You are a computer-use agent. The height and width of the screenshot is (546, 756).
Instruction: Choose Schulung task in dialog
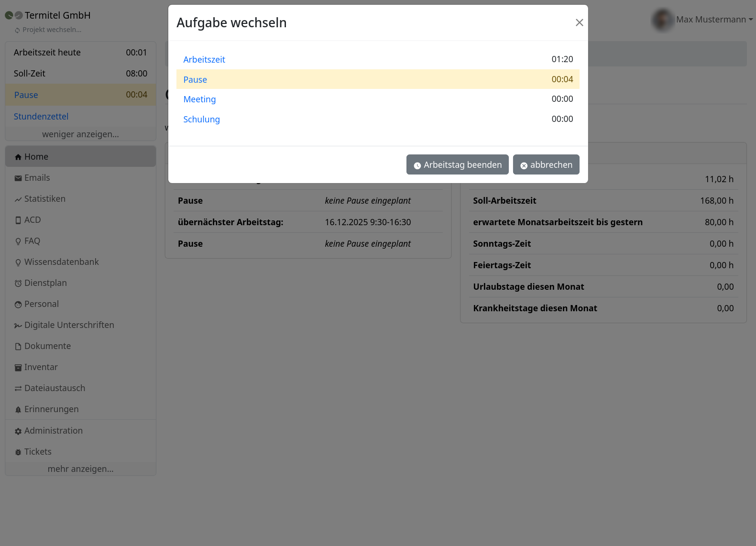point(201,120)
